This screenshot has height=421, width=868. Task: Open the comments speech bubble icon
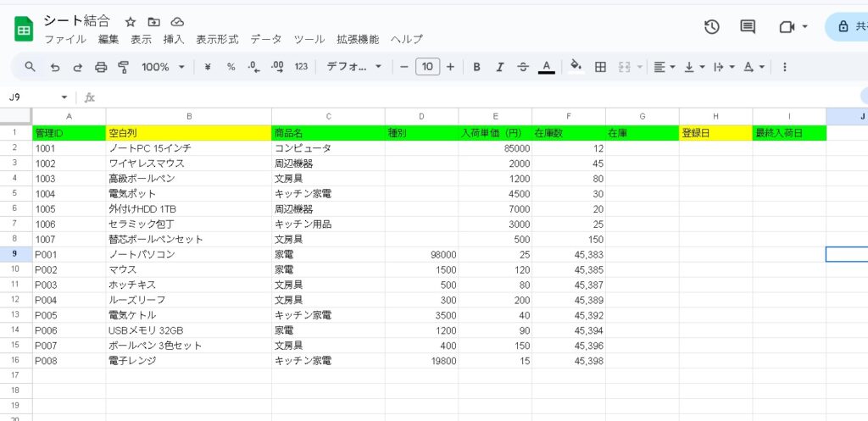click(748, 27)
